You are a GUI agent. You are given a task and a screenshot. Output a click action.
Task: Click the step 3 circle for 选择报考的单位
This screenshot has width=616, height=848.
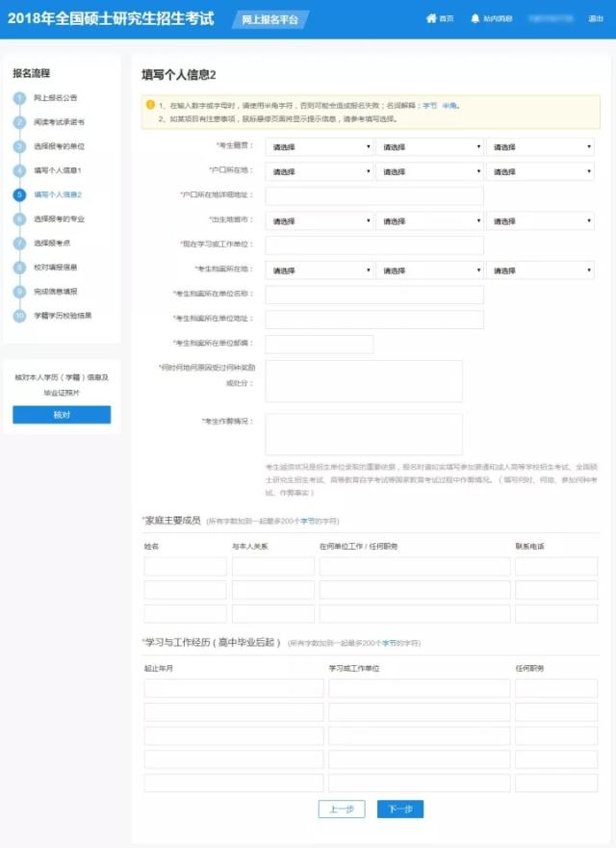coord(19,146)
